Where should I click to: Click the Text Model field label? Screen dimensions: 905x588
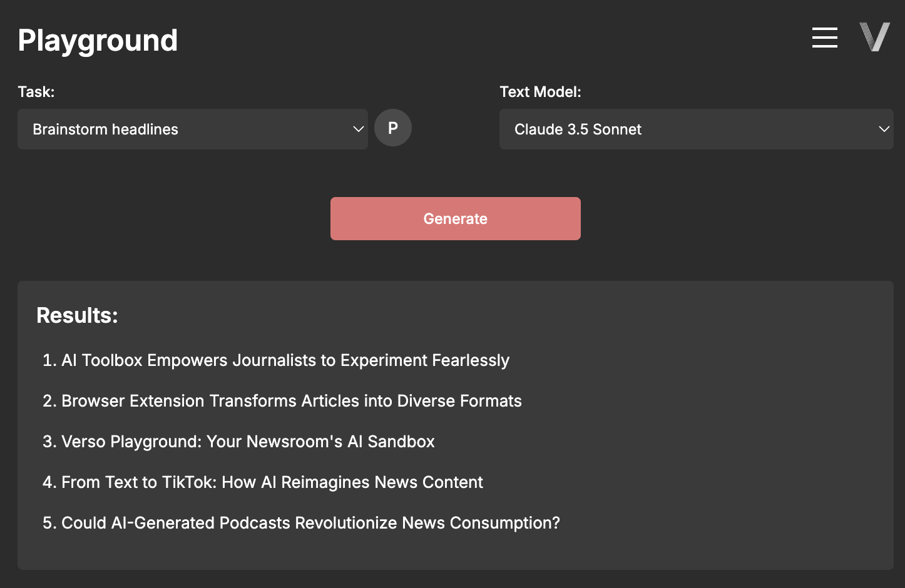[x=541, y=91]
